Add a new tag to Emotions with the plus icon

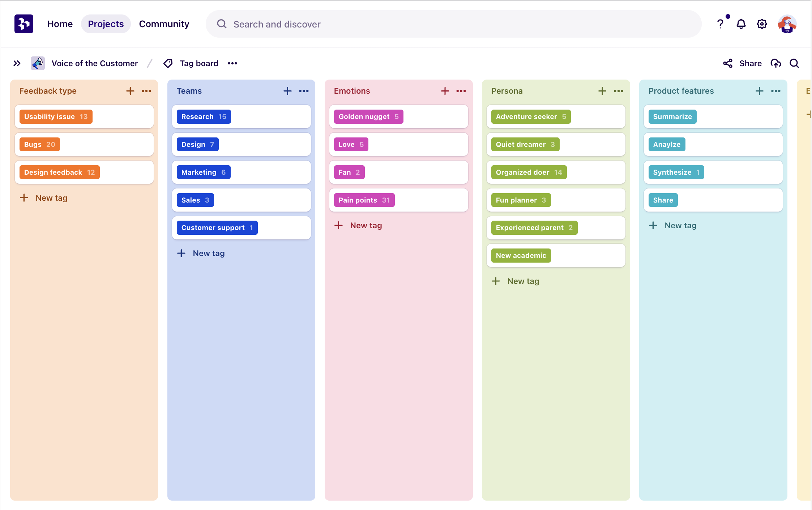coord(445,91)
